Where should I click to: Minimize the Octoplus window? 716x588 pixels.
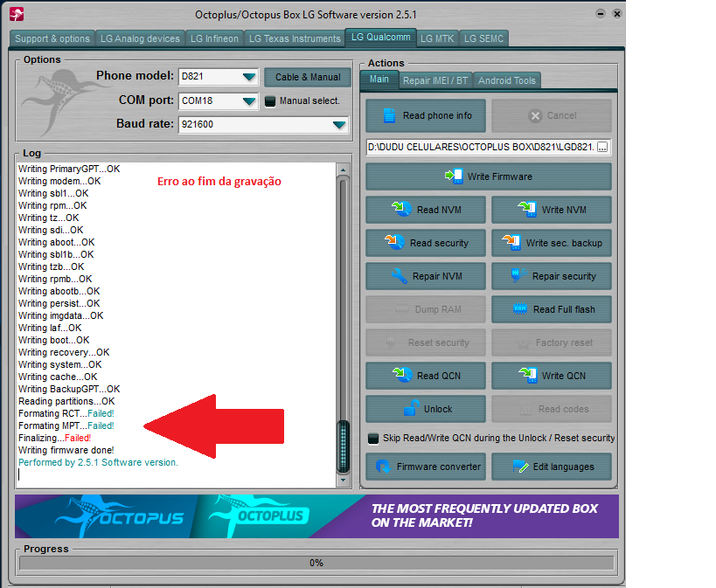(601, 14)
